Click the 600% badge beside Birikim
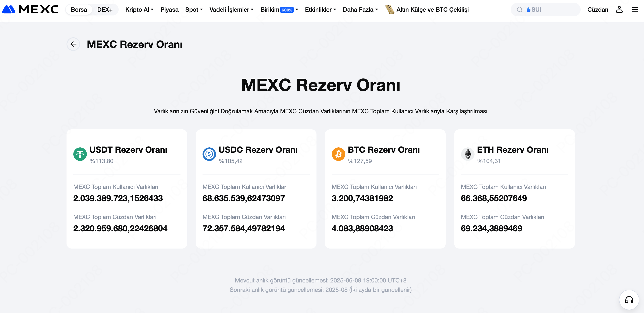Viewport: 644px width, 313px height. (x=287, y=10)
